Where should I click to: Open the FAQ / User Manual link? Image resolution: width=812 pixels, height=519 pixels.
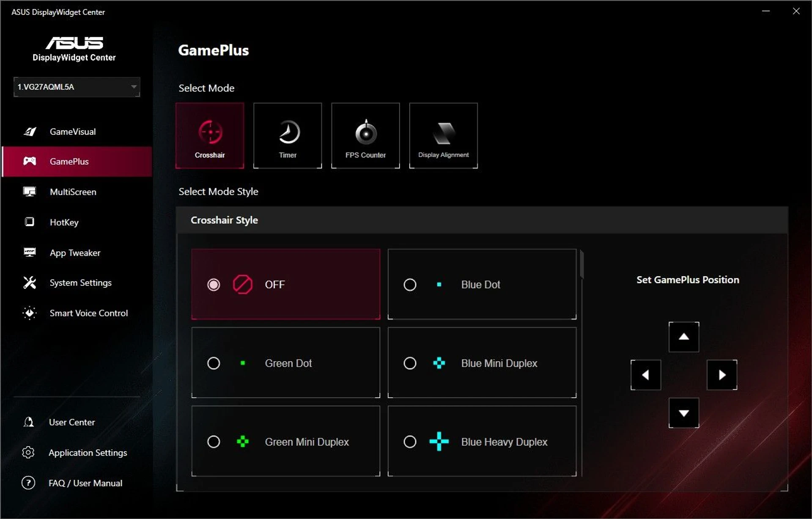tap(85, 483)
